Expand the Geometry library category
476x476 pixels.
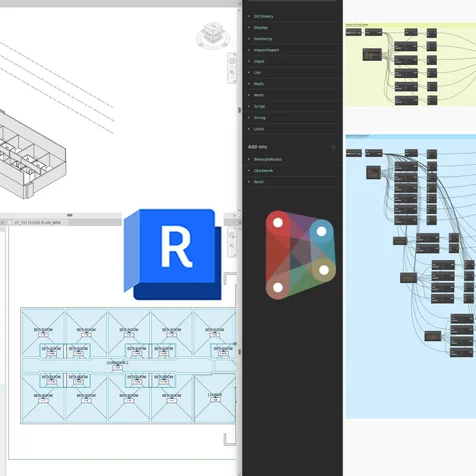(263, 39)
